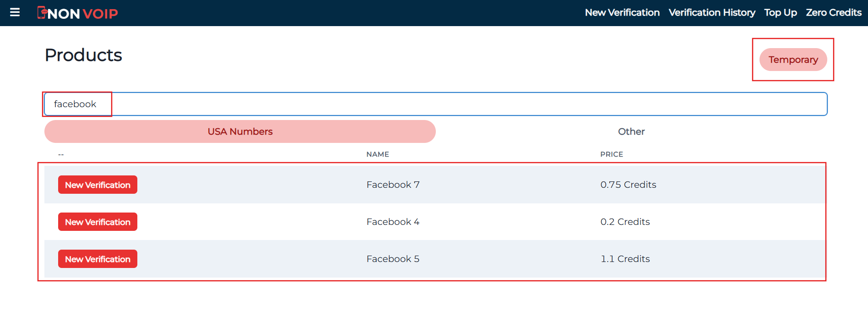The height and width of the screenshot is (333, 868).
Task: Switch to the Other tab
Action: click(x=631, y=131)
